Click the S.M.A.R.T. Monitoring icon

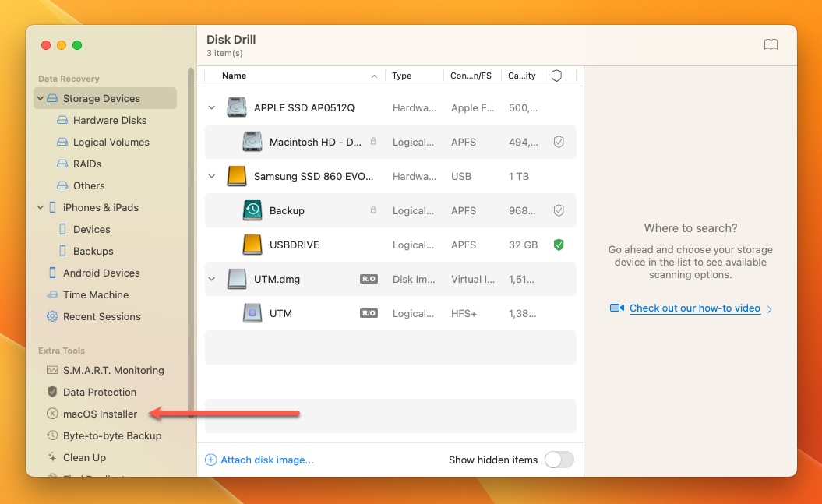[x=52, y=370]
